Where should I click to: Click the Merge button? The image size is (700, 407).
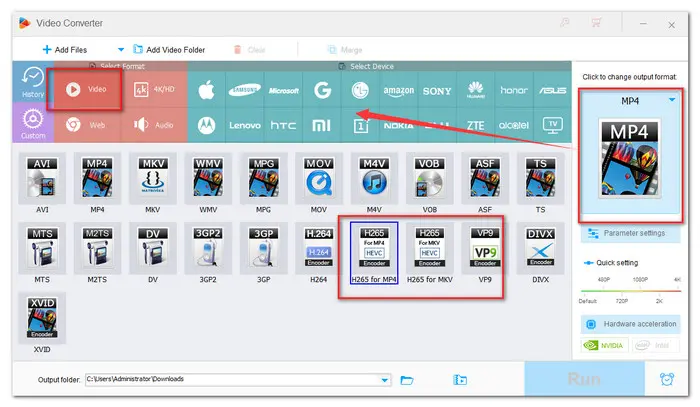(x=345, y=50)
